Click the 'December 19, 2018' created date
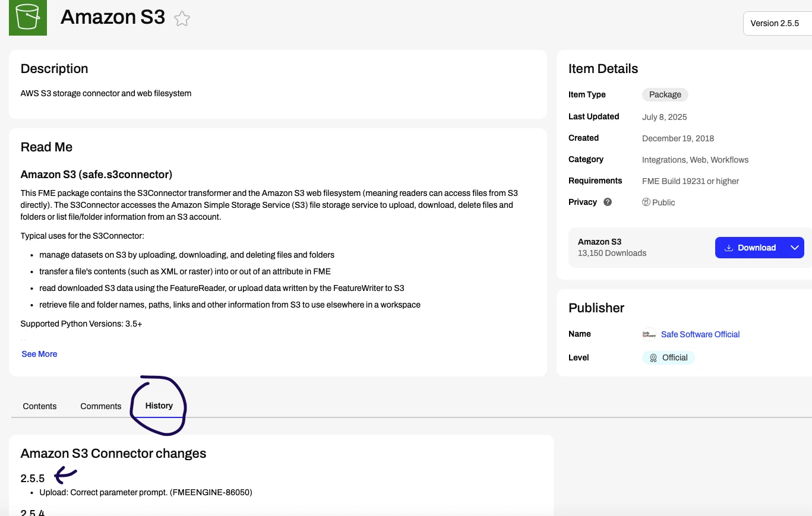Viewport: 812px width, 516px height. (678, 138)
